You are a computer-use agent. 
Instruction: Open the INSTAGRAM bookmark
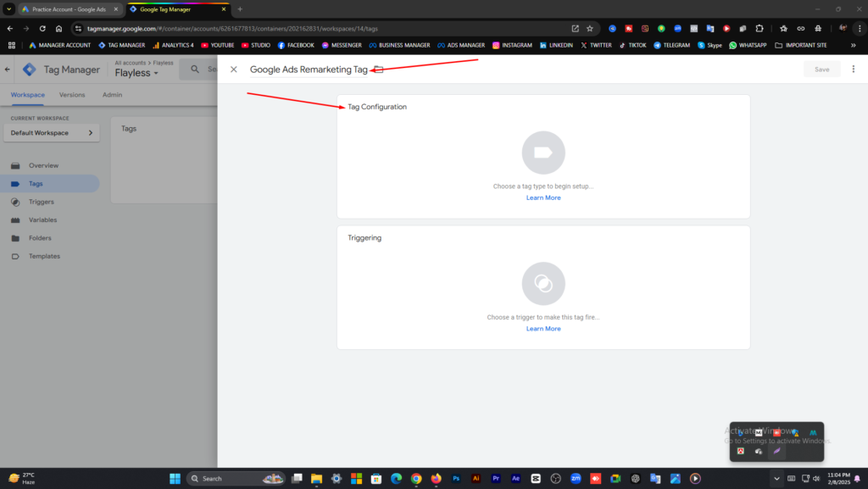coord(513,46)
